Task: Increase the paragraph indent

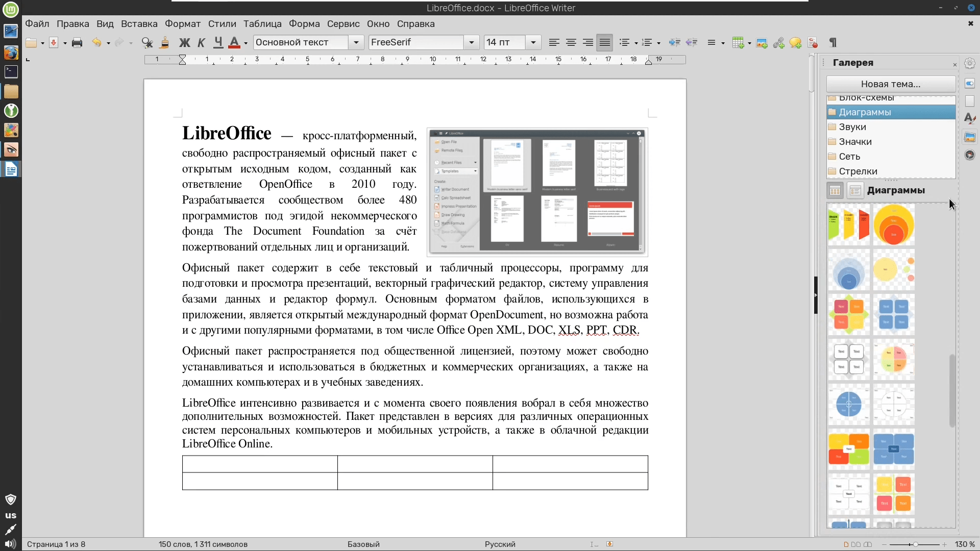Action: point(674,43)
